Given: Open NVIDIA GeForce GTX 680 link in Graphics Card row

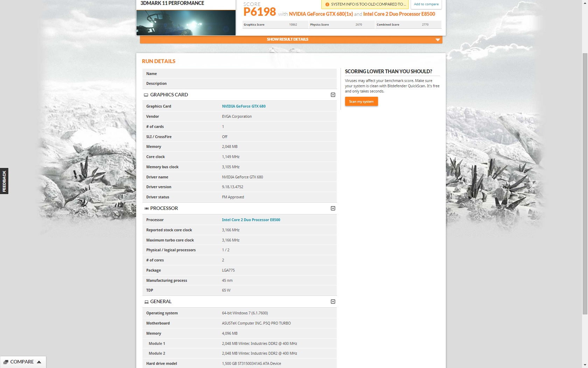Looking at the screenshot, I should (244, 106).
